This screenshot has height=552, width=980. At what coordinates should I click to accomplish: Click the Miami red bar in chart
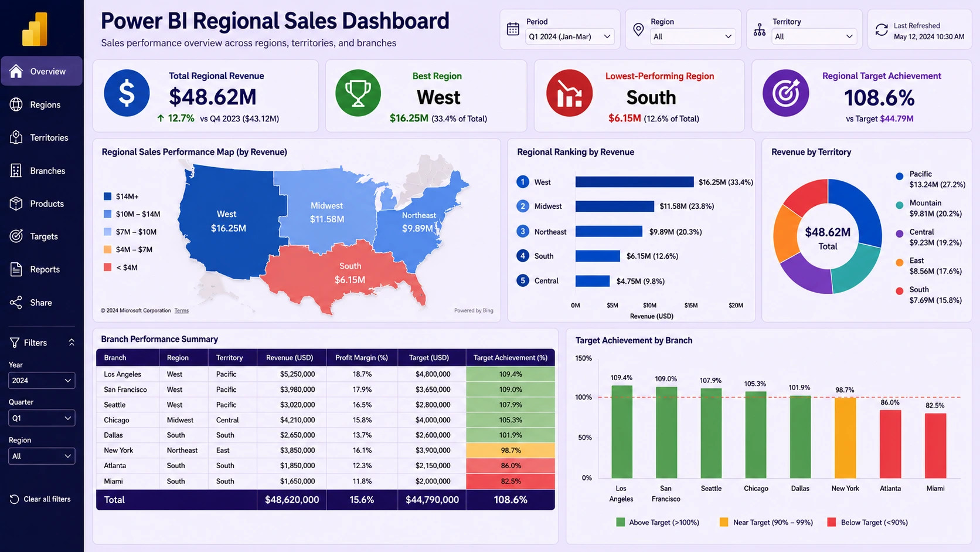[935, 446]
